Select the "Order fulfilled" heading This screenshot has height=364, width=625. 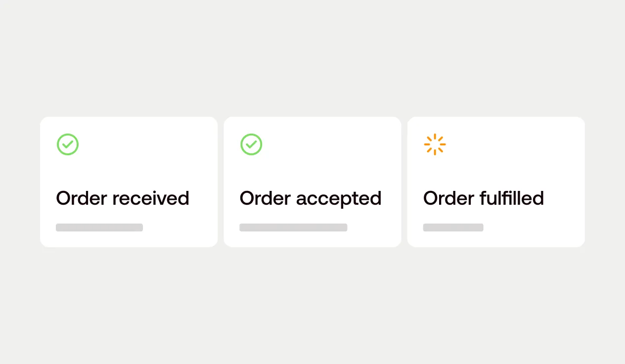point(484,198)
